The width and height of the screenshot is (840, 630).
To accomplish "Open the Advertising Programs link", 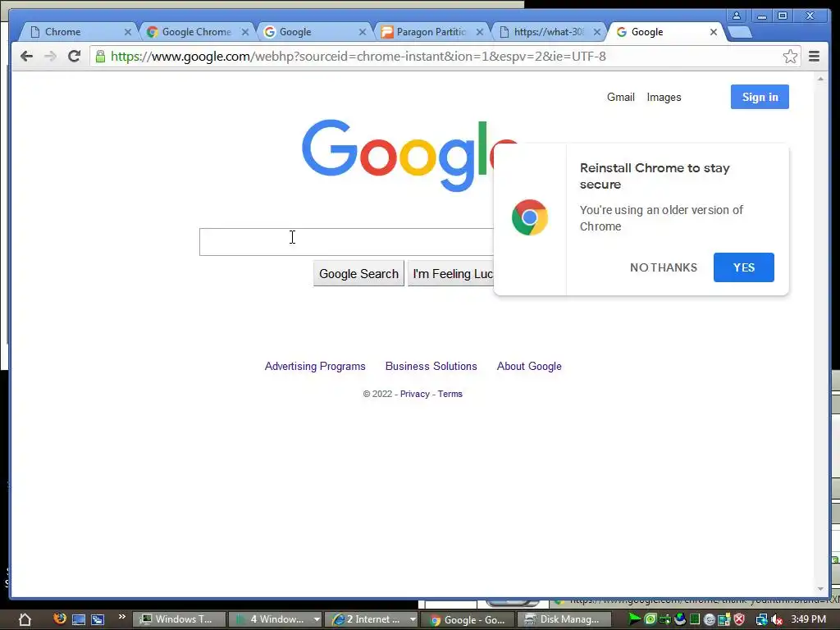I will (x=315, y=367).
